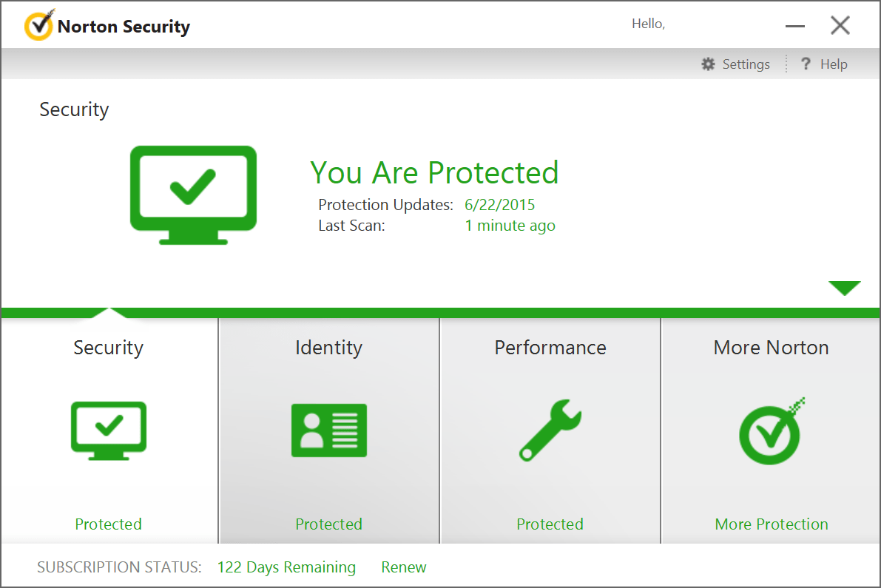The image size is (881, 588).
Task: Open the Performance tab
Action: click(549, 348)
